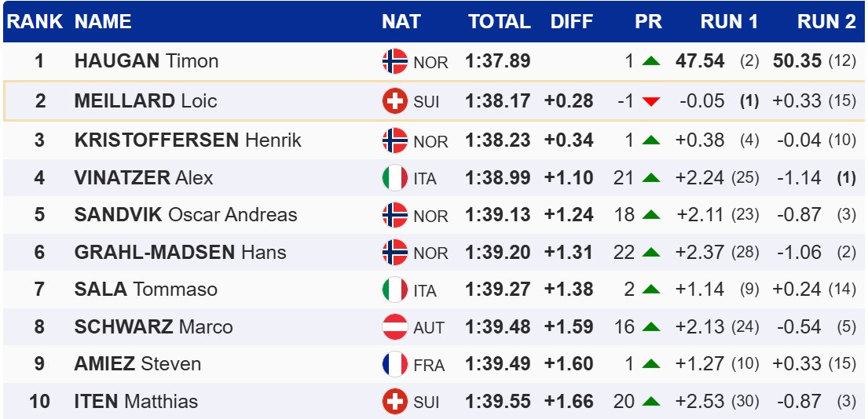
Task: Click Italy flag icon in Sala Tommaso row
Action: point(394,290)
